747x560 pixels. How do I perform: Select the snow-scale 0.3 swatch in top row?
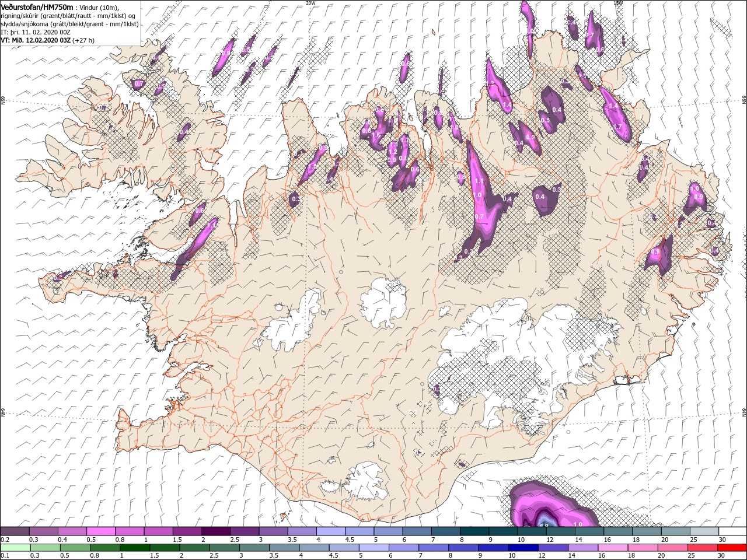(43, 531)
